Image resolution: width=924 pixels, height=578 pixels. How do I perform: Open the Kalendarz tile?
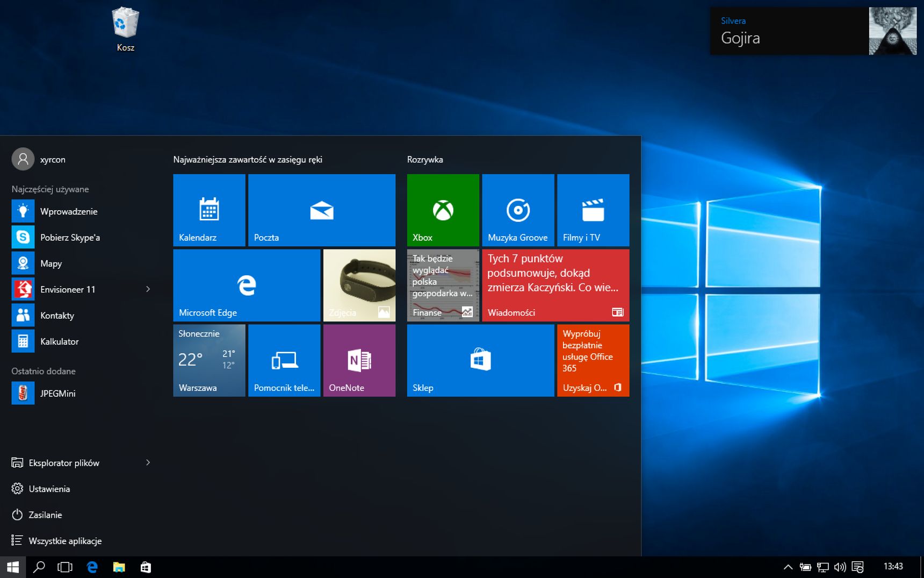click(x=209, y=210)
